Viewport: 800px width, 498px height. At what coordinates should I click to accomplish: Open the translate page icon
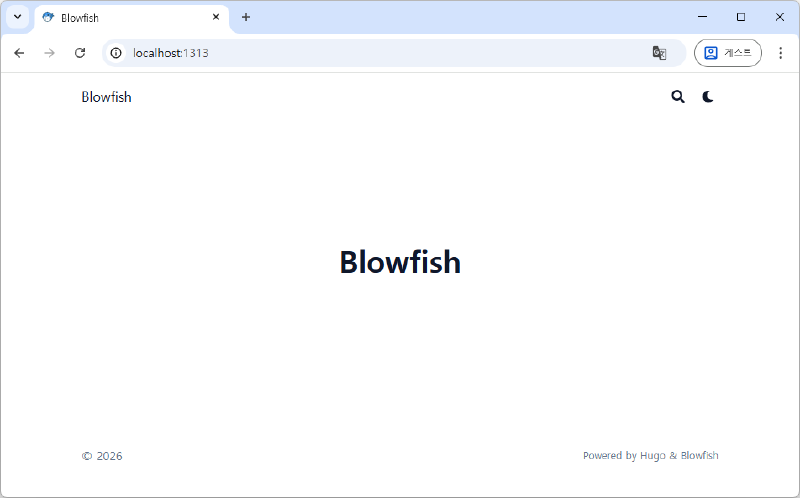pos(659,53)
